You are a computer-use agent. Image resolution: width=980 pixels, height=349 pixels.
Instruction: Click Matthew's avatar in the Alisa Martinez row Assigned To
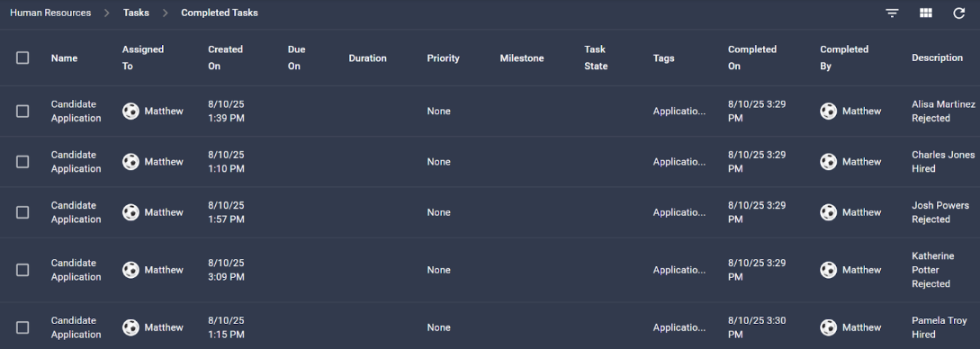pyautogui.click(x=130, y=112)
